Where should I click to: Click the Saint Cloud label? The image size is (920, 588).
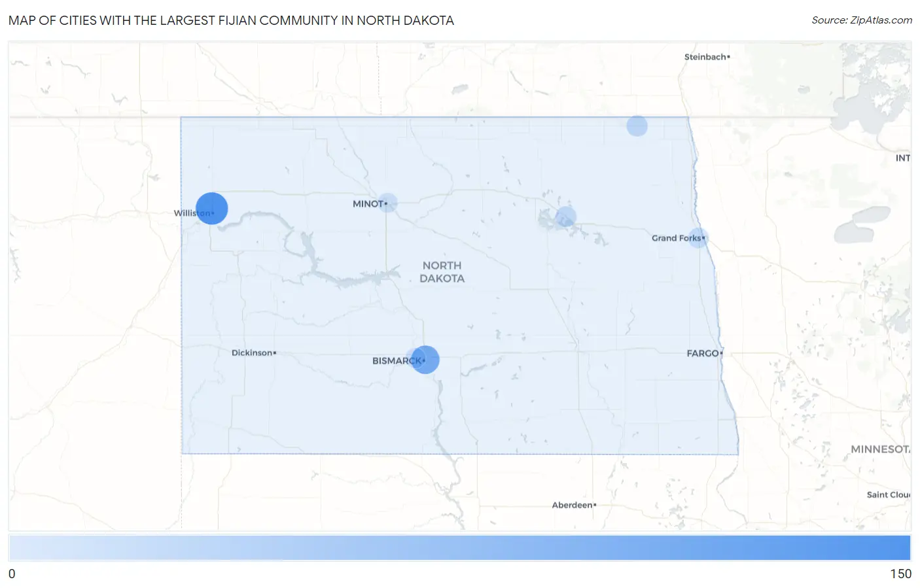click(888, 494)
